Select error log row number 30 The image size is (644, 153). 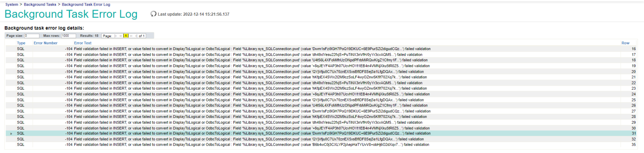point(321,128)
